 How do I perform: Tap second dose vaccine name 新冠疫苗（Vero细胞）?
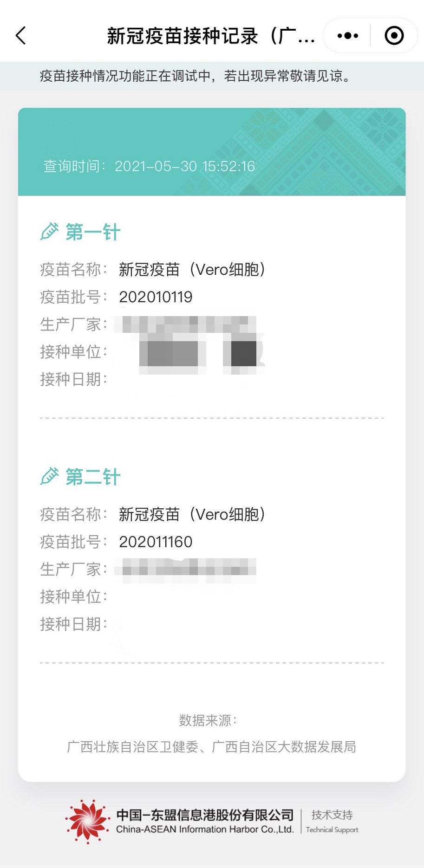pos(192,514)
